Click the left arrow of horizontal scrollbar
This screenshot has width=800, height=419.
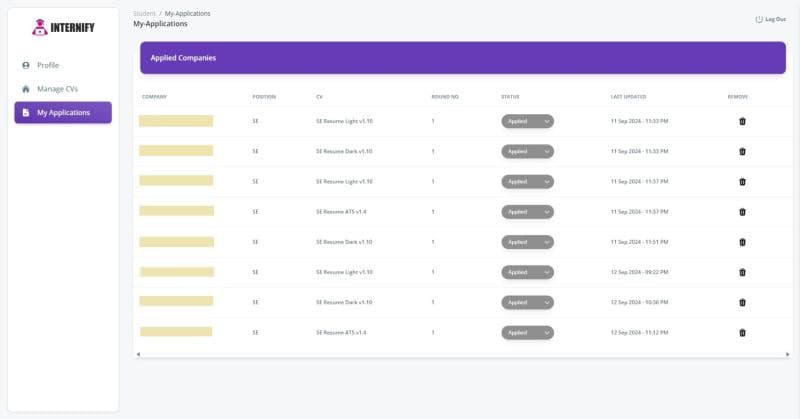pyautogui.click(x=138, y=354)
